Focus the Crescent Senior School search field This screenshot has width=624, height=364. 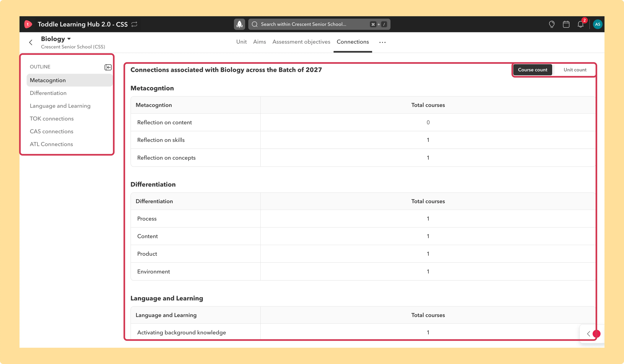[319, 24]
